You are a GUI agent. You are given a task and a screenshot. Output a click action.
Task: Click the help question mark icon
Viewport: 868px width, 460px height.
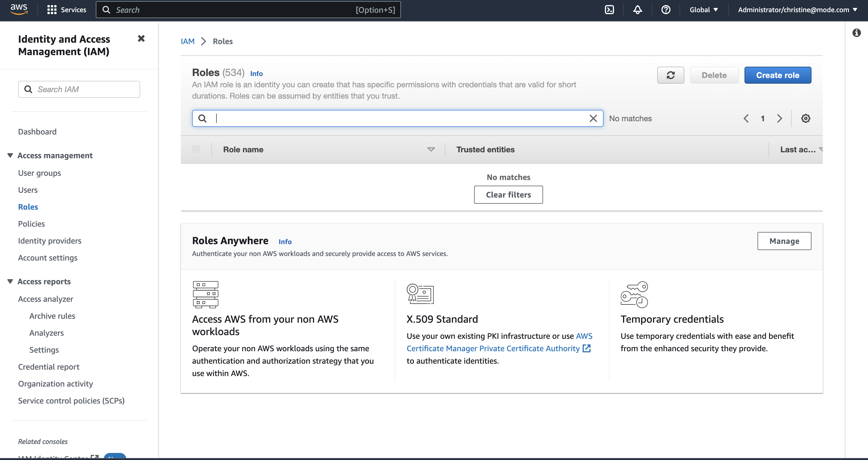(665, 10)
